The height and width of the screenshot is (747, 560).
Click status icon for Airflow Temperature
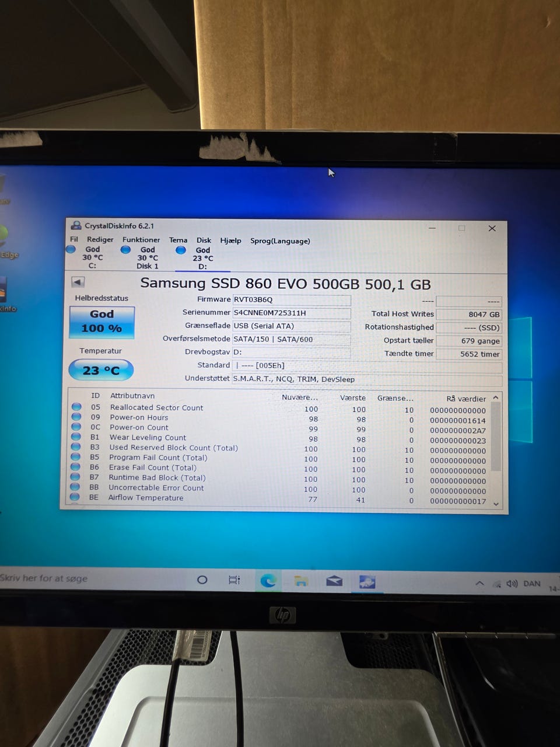75,497
